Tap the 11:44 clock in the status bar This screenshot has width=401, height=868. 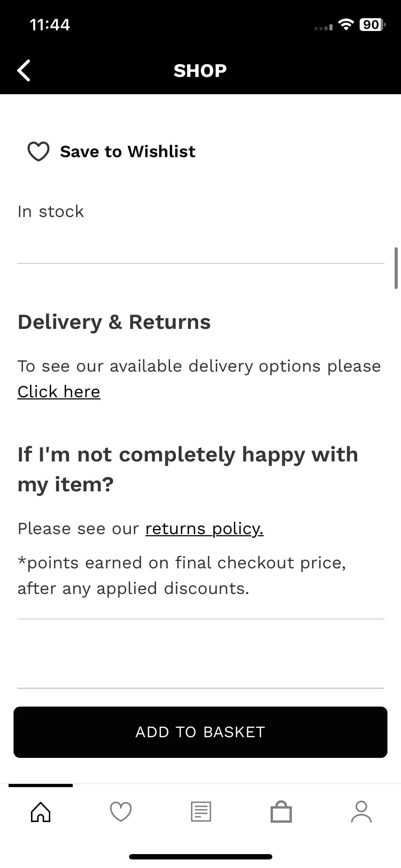point(50,25)
